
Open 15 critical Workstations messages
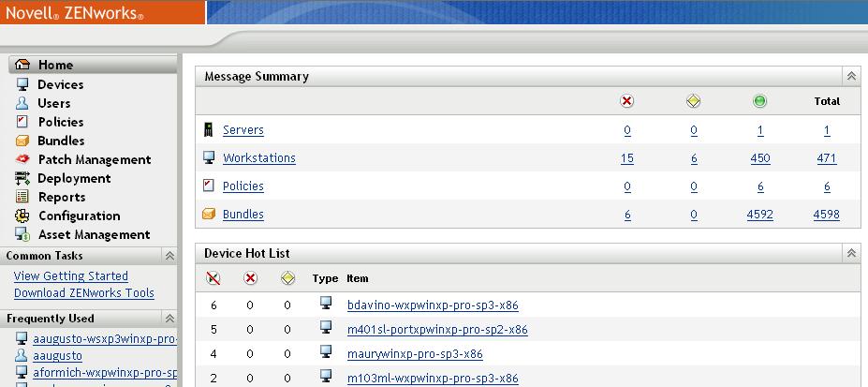[x=627, y=158]
